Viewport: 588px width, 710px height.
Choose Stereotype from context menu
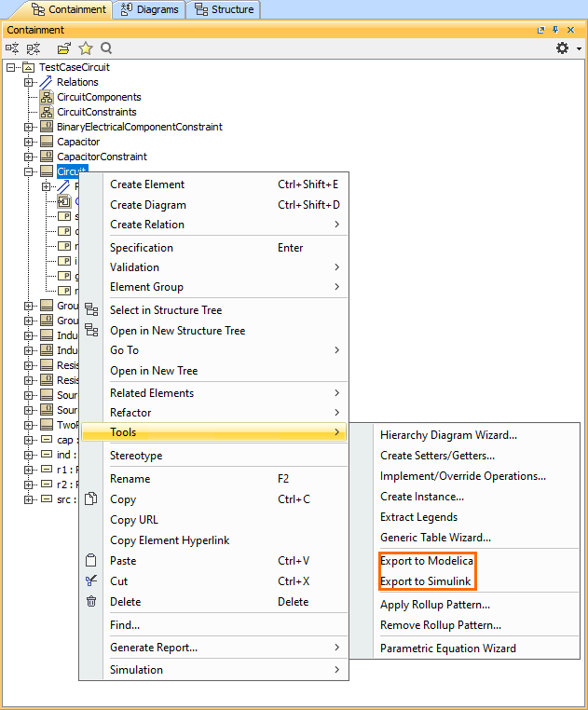coord(213,456)
